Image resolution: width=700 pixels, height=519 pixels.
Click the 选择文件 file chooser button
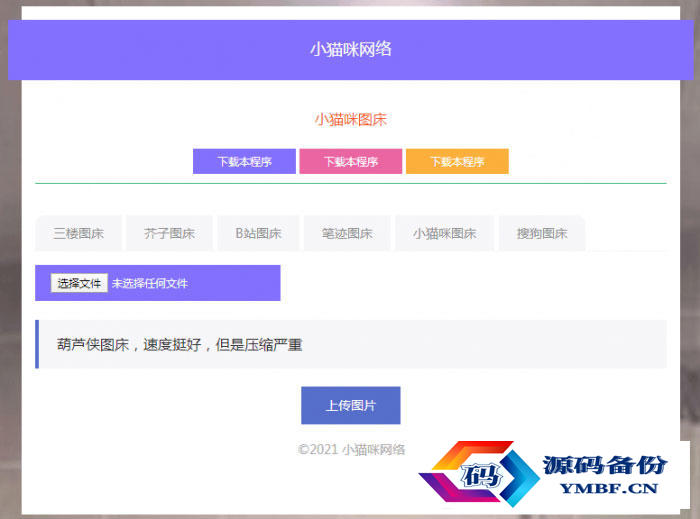79,283
